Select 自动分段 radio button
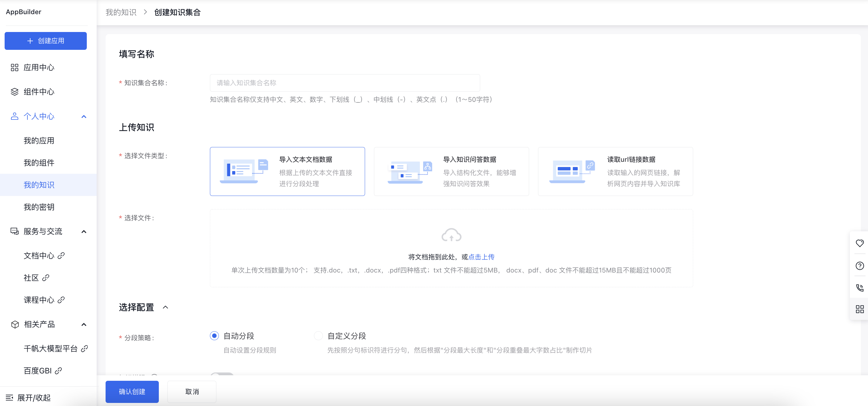This screenshot has width=868, height=406. [x=214, y=336]
